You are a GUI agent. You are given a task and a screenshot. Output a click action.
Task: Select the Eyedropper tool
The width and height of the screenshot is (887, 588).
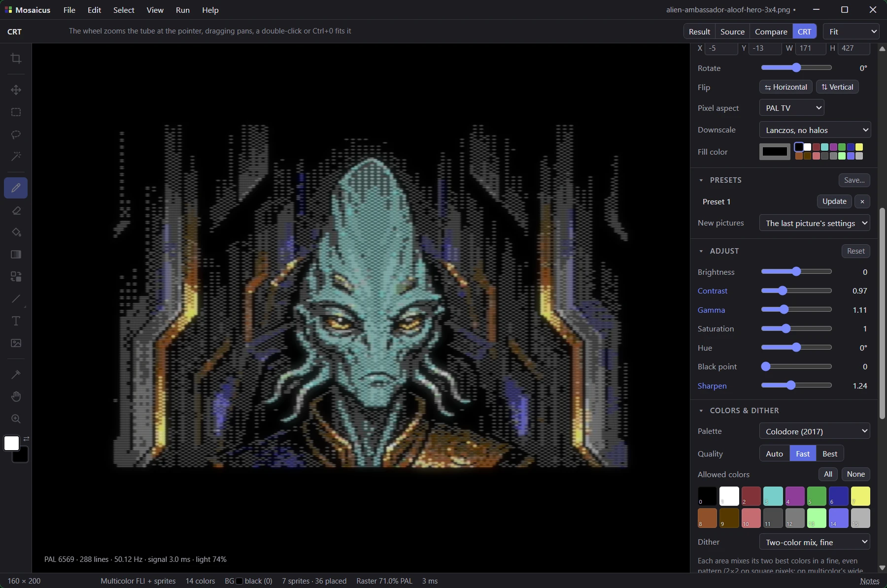pyautogui.click(x=16, y=374)
